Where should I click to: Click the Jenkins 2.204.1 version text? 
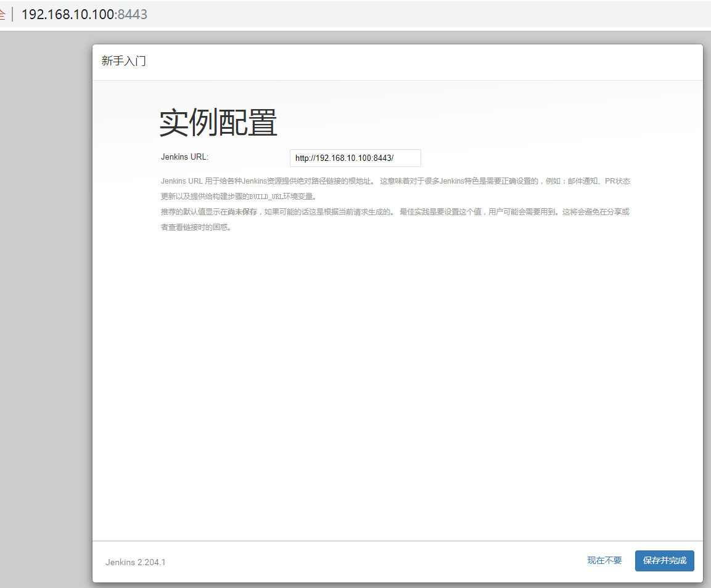pyautogui.click(x=136, y=562)
